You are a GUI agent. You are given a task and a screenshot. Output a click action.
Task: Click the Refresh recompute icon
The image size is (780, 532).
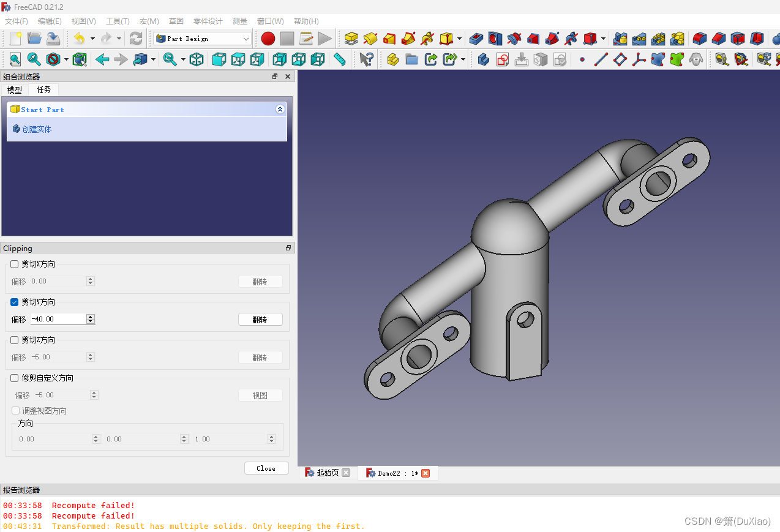[136, 39]
